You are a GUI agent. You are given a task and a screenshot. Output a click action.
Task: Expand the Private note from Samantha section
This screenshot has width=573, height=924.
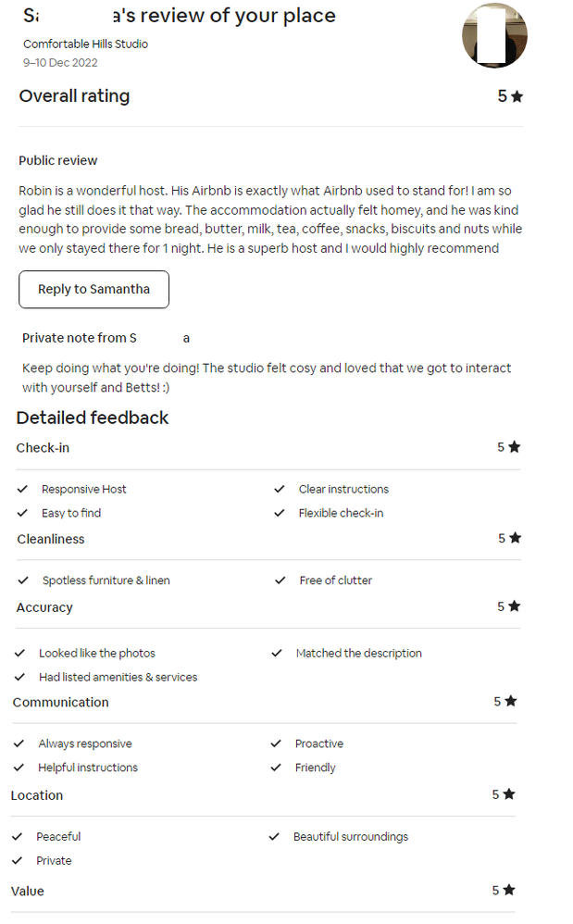click(103, 338)
